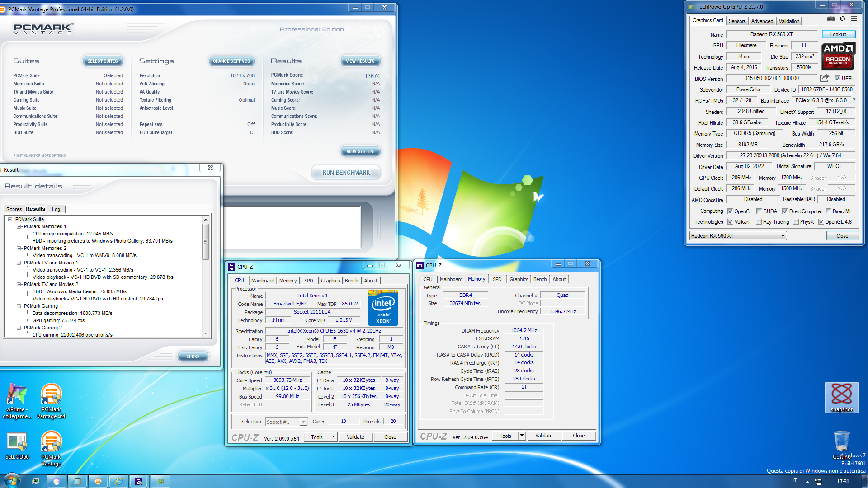Open the Recycle Bin (Cestino) icon

841,445
